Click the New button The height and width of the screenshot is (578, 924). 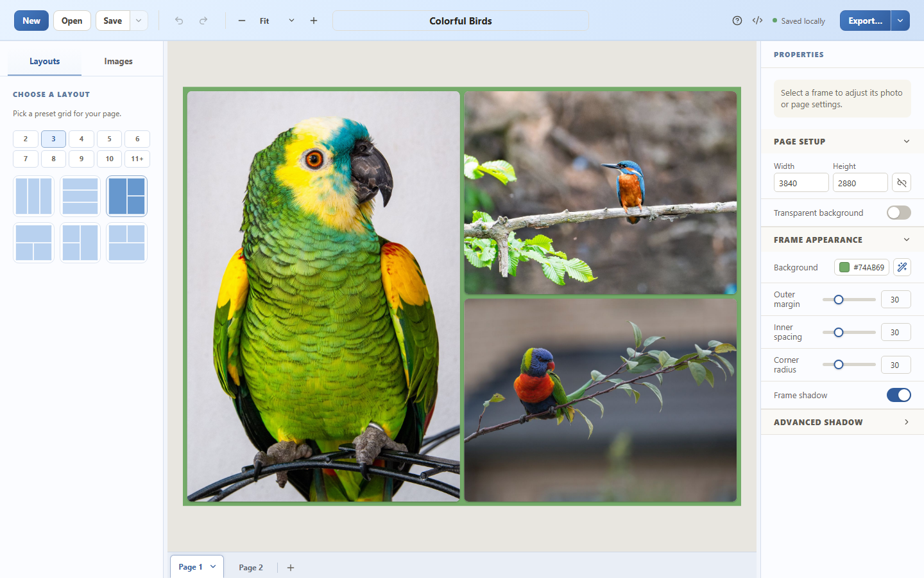(x=31, y=21)
